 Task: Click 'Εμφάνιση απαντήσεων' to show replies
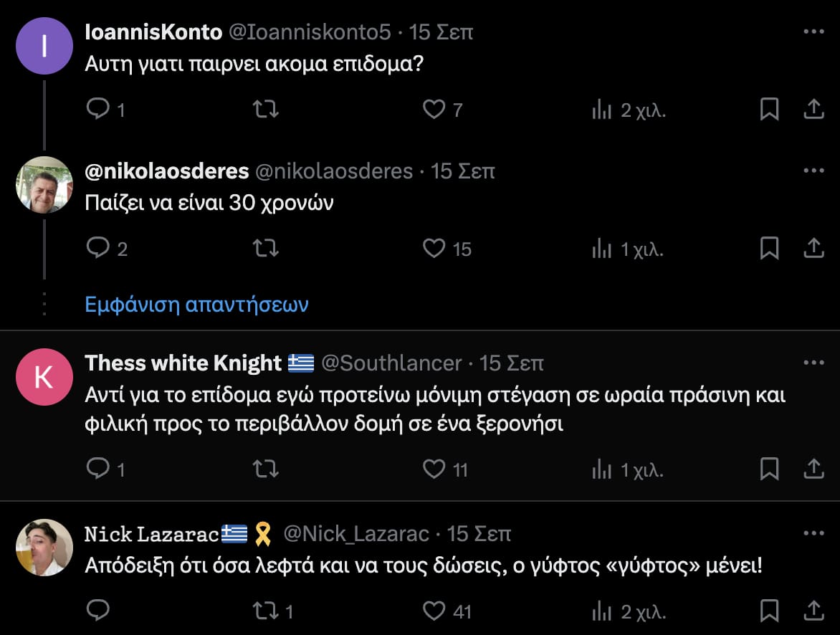196,305
